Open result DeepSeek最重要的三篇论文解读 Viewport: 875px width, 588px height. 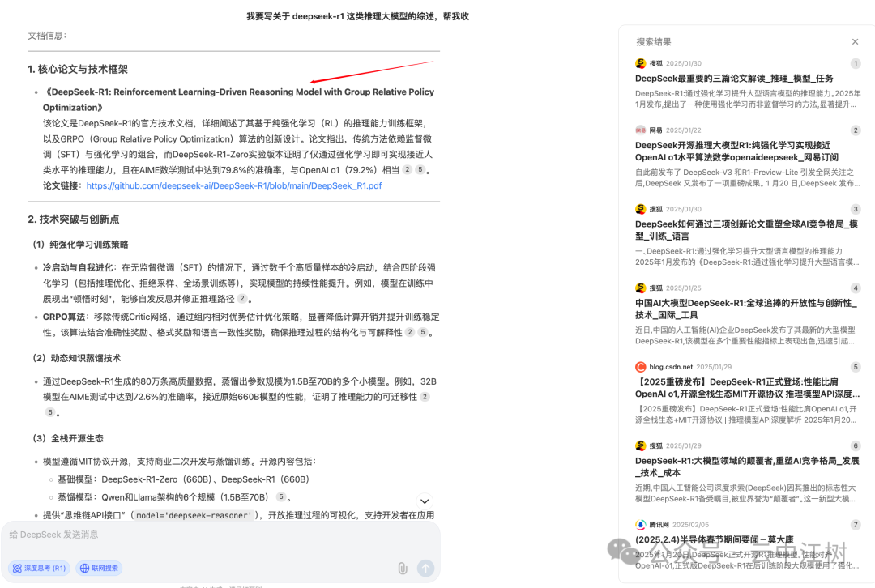pyautogui.click(x=734, y=78)
